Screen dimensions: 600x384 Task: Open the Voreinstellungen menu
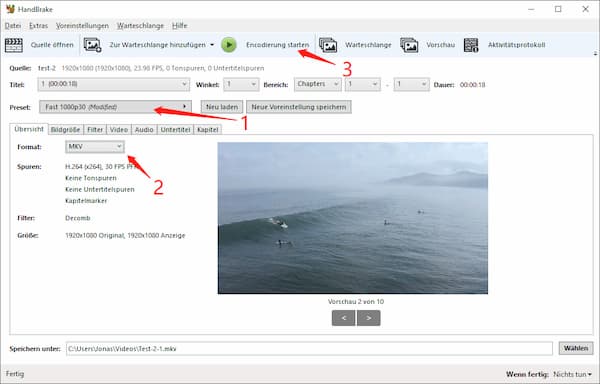click(82, 26)
